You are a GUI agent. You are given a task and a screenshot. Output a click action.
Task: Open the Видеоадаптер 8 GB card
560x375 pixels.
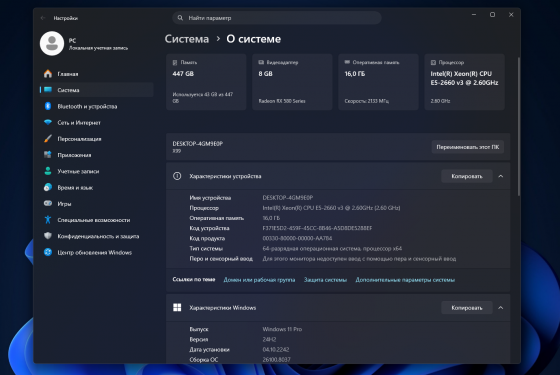pos(292,82)
